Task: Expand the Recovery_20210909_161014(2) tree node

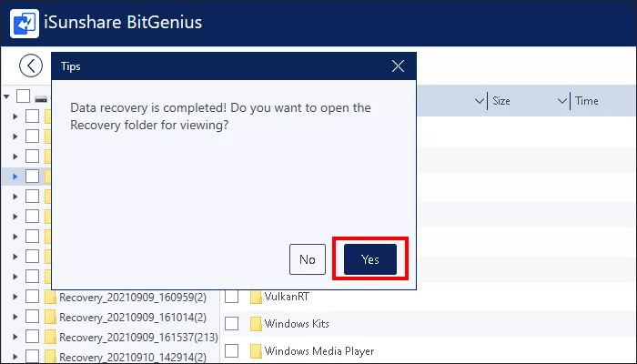Action: pyautogui.click(x=15, y=317)
